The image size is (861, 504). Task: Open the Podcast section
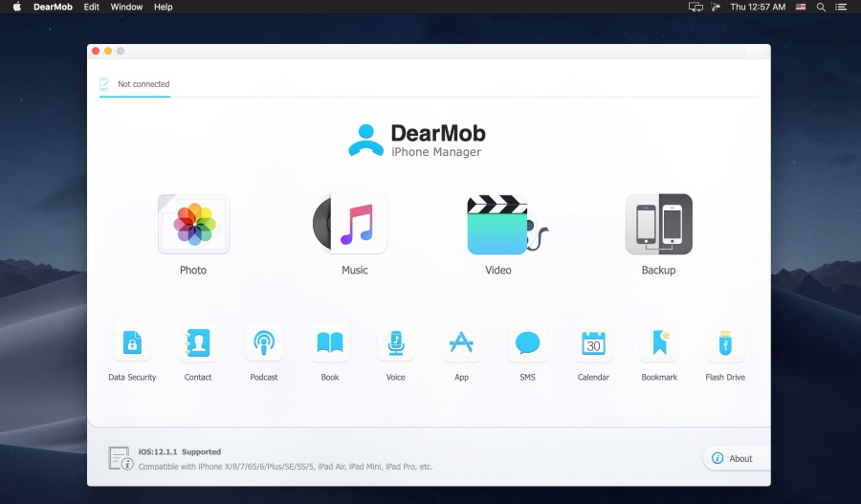pos(264,342)
